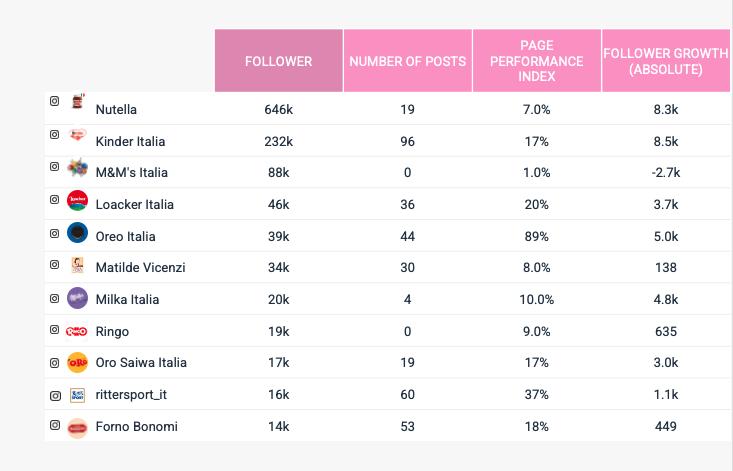Click the Matilde Vicenzi profile logo
This screenshot has width=733, height=471.
[x=77, y=266]
